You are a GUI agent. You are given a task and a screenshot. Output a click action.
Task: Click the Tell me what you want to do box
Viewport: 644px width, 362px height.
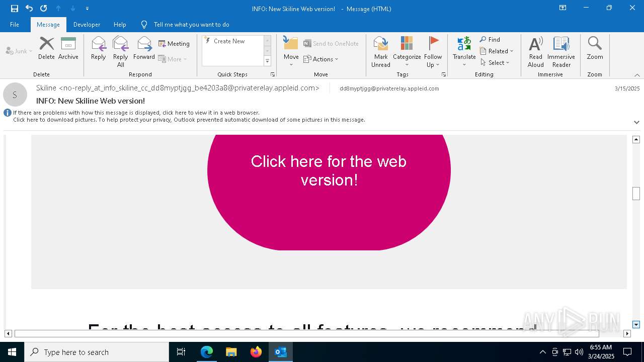click(x=191, y=25)
